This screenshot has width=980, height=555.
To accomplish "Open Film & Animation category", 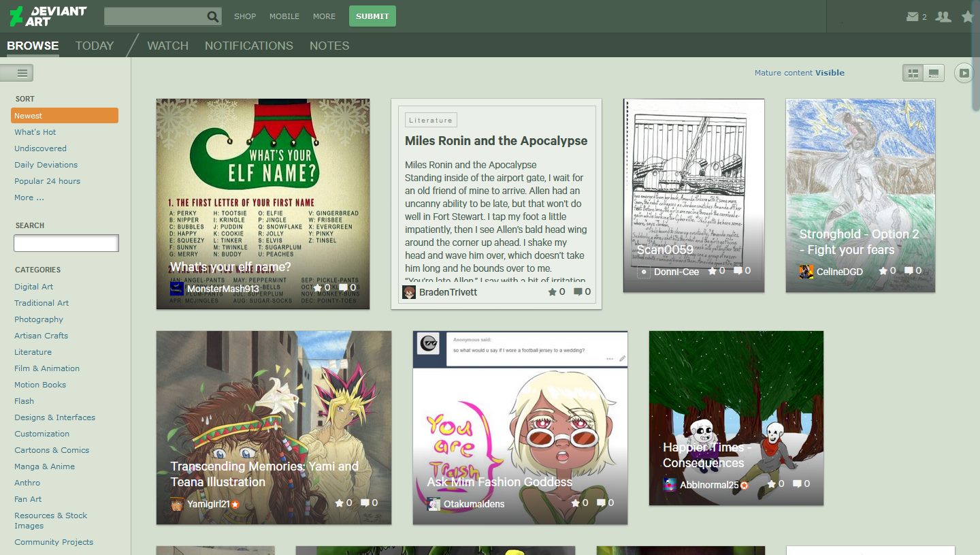I will (x=47, y=368).
